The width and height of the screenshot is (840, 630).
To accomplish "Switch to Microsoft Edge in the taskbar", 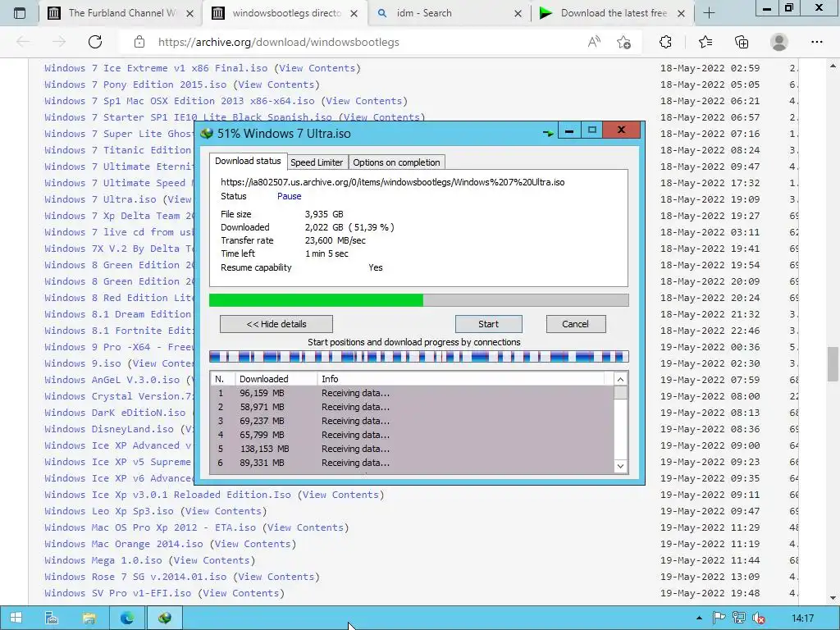I will 127,619.
